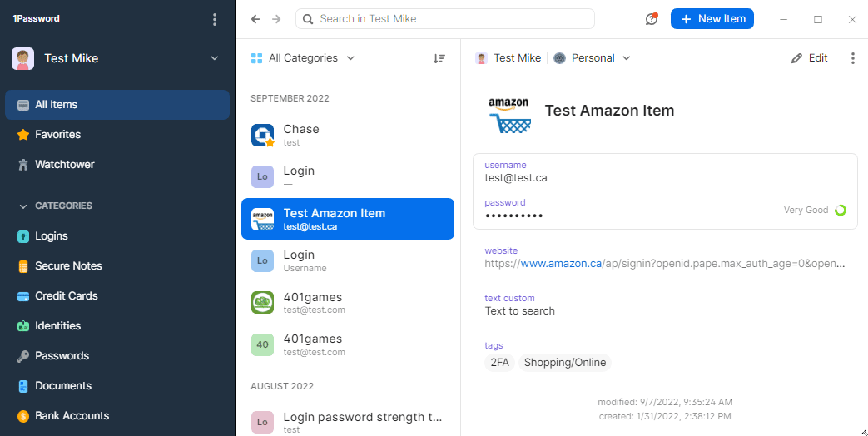Click Amazon icon in selected list row
The height and width of the screenshot is (436, 868).
(x=262, y=219)
